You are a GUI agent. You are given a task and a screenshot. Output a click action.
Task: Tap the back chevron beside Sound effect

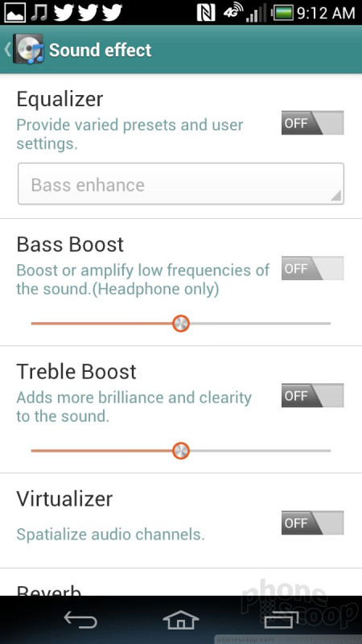tap(7, 49)
